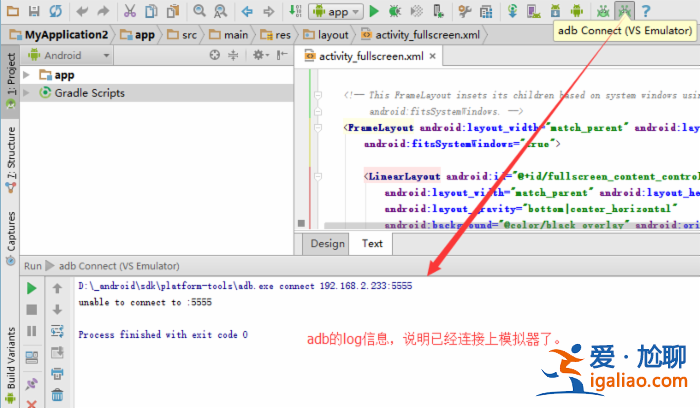Hide the Project panel with hide icon
This screenshot has width=700, height=408.
tap(282, 55)
